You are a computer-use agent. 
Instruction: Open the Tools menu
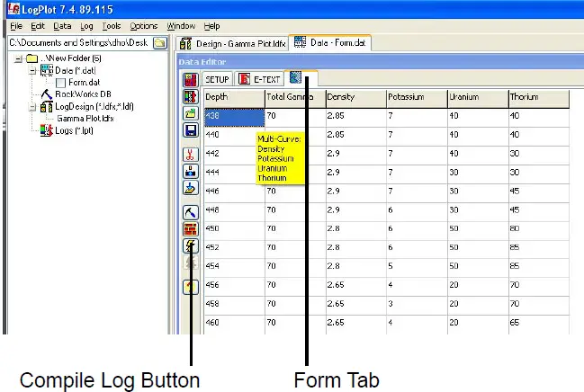pyautogui.click(x=112, y=26)
